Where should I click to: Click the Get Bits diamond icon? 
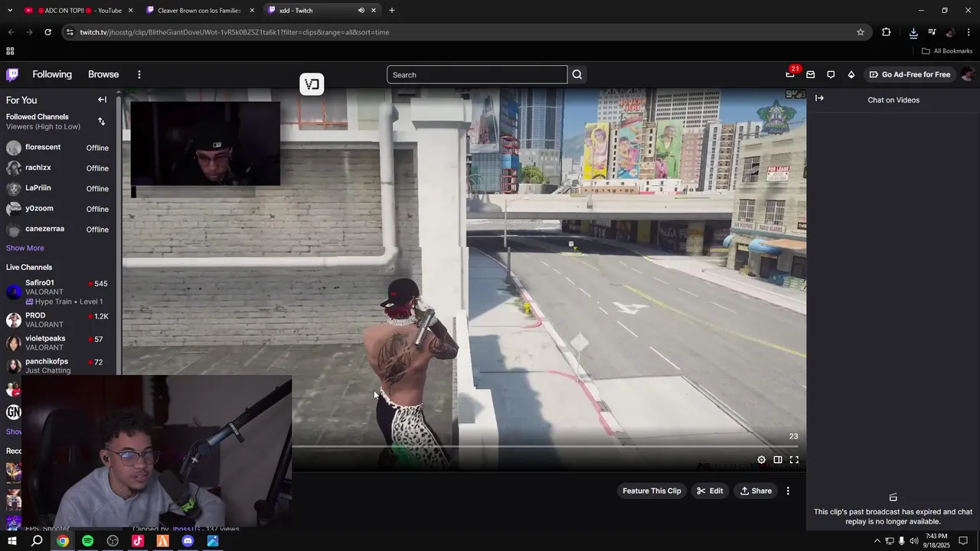[x=851, y=74]
